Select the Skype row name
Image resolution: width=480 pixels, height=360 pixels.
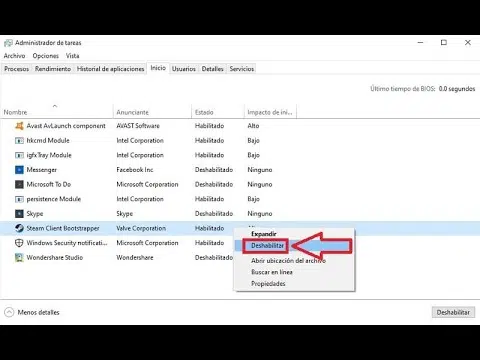click(35, 214)
